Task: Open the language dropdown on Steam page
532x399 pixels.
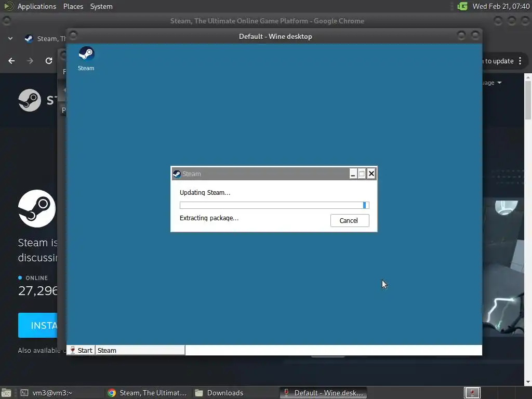Action: [492, 83]
